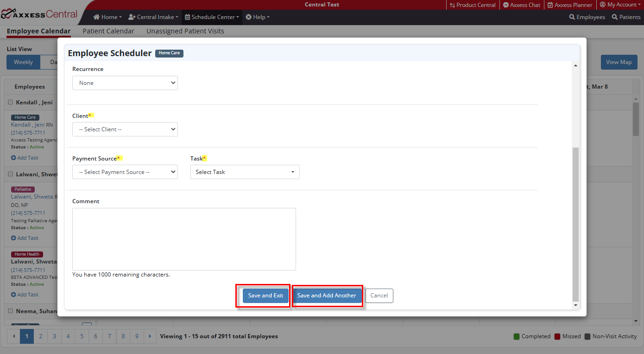The width and height of the screenshot is (644, 354).
Task: Add Task for Lalwani Home Health entry
Action: click(25, 295)
